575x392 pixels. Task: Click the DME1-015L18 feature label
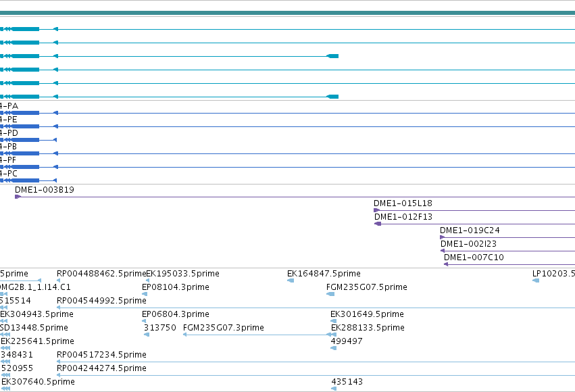(403, 203)
